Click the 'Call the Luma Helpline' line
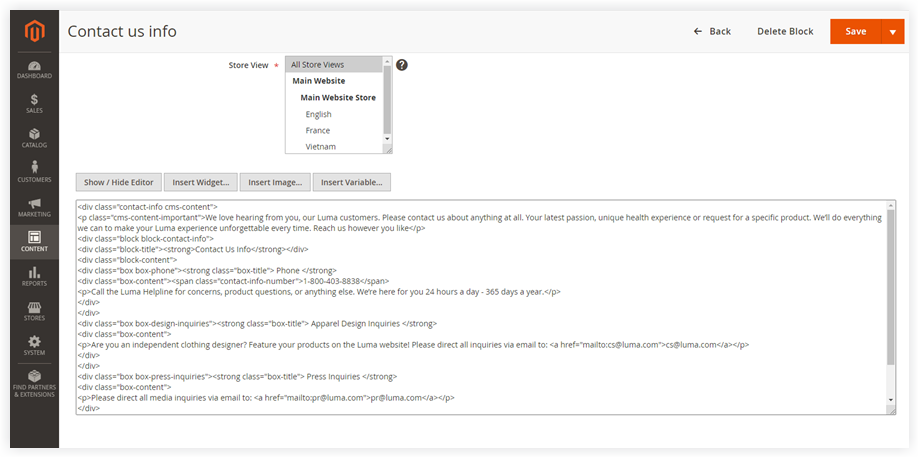919x458 pixels. (319, 291)
